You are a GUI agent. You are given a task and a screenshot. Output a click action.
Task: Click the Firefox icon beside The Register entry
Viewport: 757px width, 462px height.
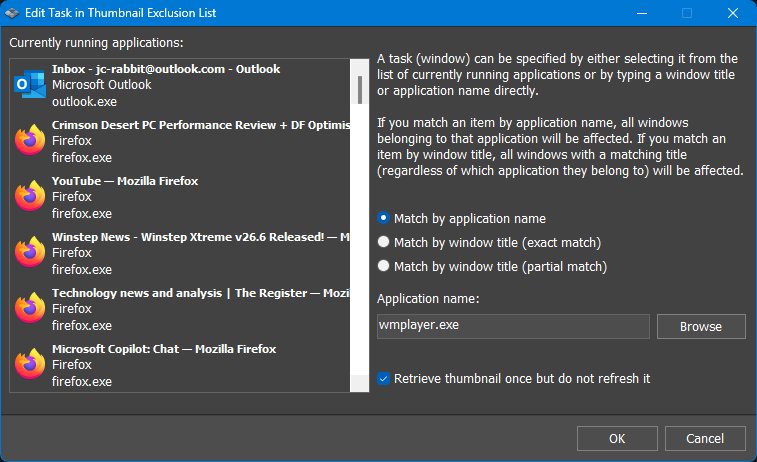(29, 308)
